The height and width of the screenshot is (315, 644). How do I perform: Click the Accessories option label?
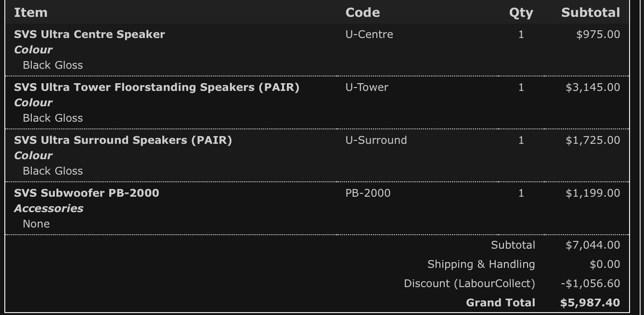tap(49, 208)
